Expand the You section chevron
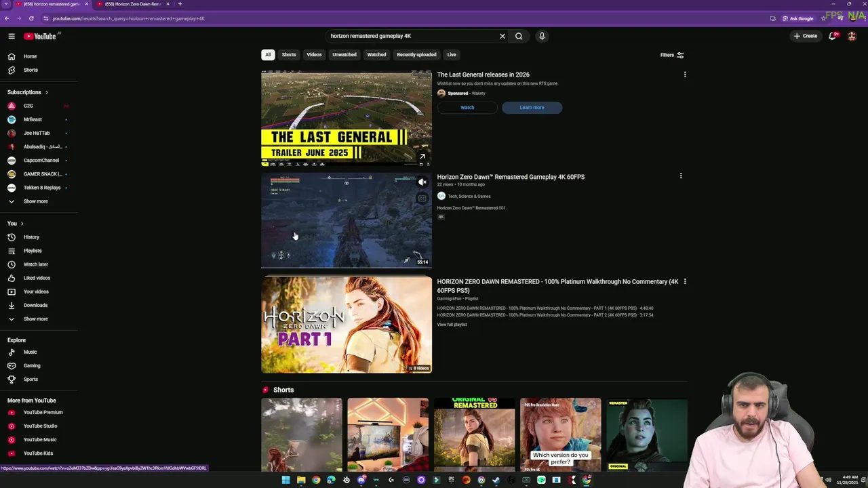Viewport: 868px width, 488px height. click(22, 224)
